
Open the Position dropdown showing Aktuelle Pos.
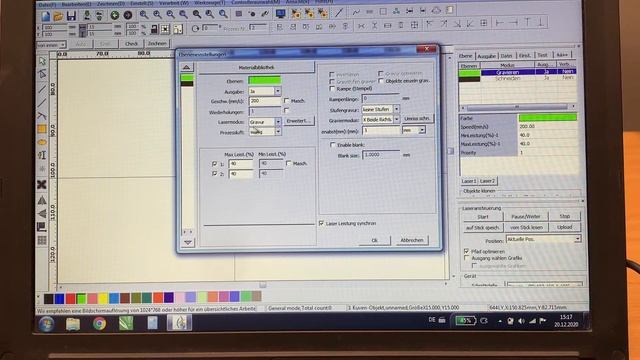pos(577,239)
